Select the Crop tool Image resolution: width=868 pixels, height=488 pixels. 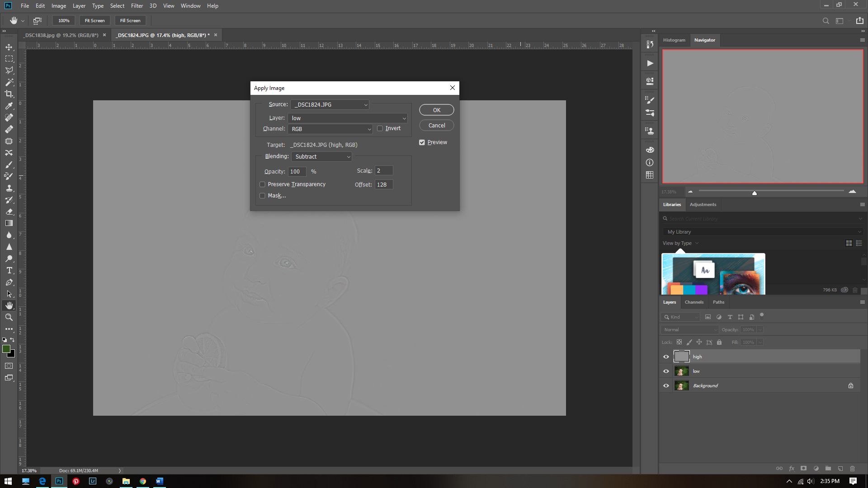[9, 94]
